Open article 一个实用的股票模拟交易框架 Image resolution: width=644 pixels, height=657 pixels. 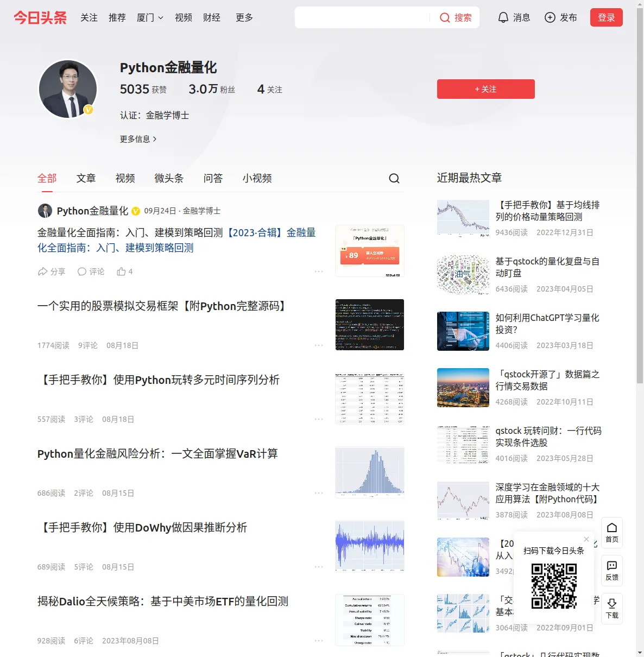click(x=162, y=306)
